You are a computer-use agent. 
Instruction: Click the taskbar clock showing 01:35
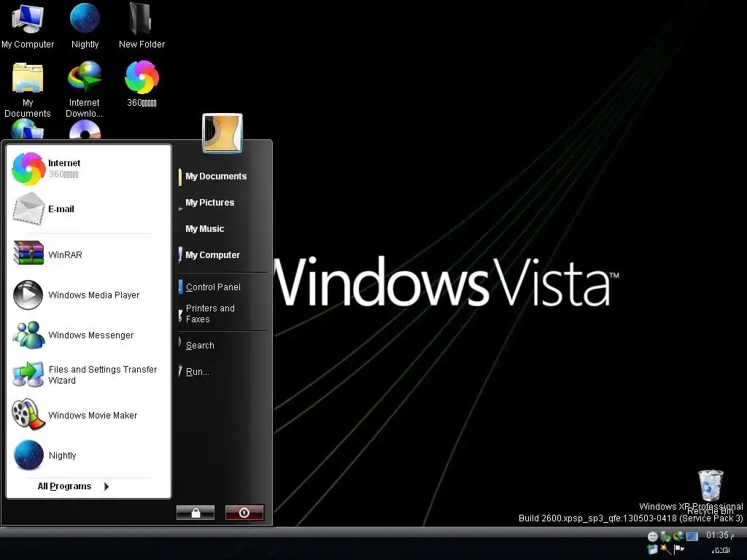719,535
